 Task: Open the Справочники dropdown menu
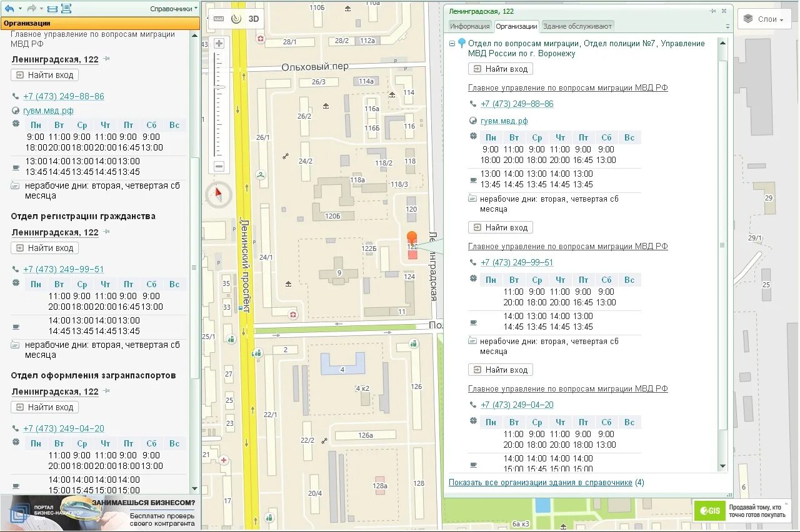tap(174, 9)
